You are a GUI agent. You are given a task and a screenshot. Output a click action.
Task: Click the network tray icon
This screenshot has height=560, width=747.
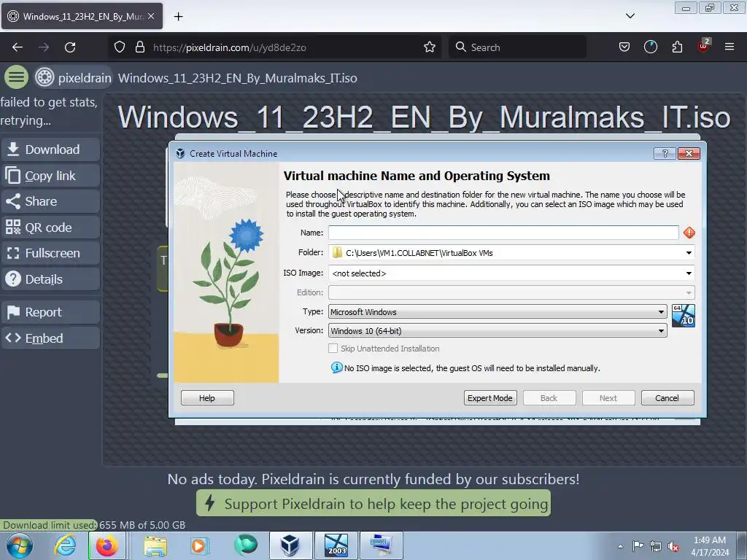point(656,546)
